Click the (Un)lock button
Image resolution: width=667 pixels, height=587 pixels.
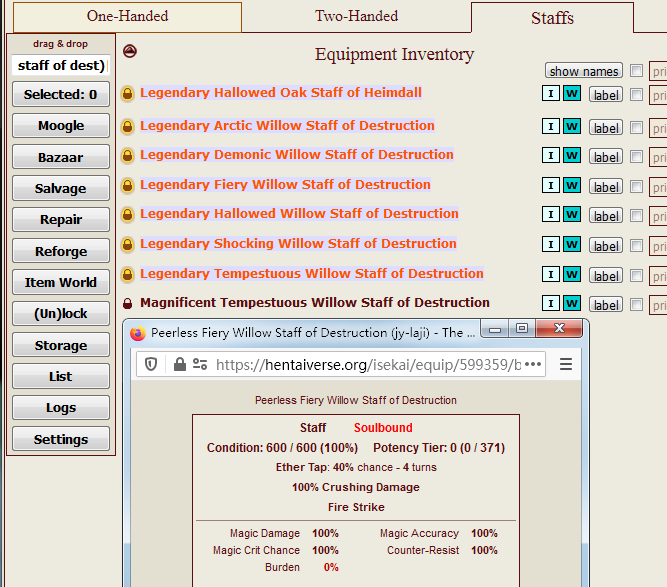pos(61,313)
